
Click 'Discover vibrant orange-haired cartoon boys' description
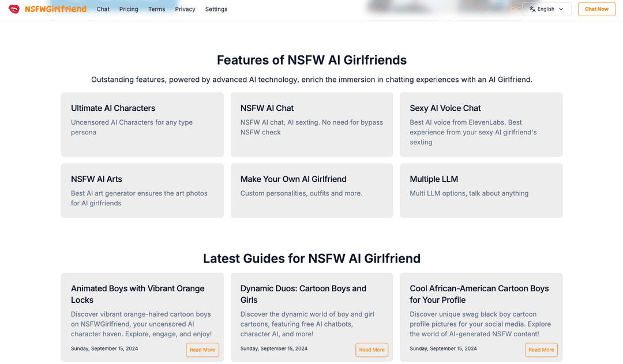pyautogui.click(x=141, y=324)
